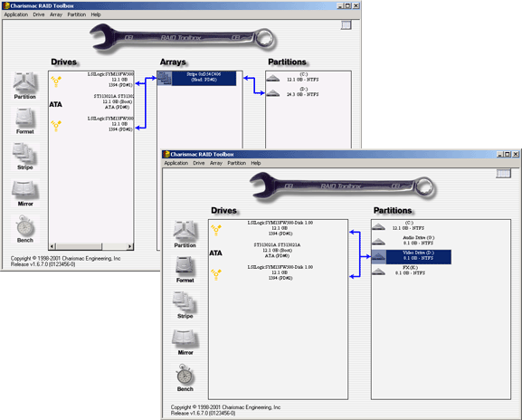This screenshot has width=522, height=420.
Task: Select the Stripe tool in front window
Action: [185, 305]
